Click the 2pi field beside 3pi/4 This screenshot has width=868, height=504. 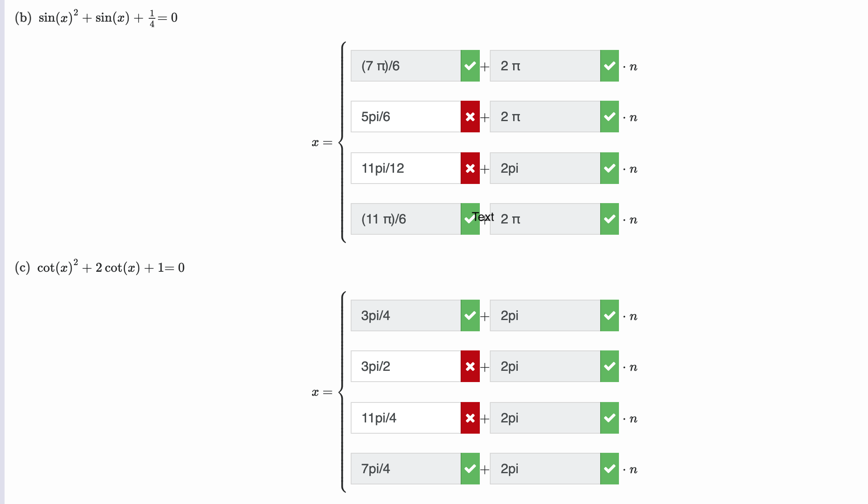tap(546, 315)
